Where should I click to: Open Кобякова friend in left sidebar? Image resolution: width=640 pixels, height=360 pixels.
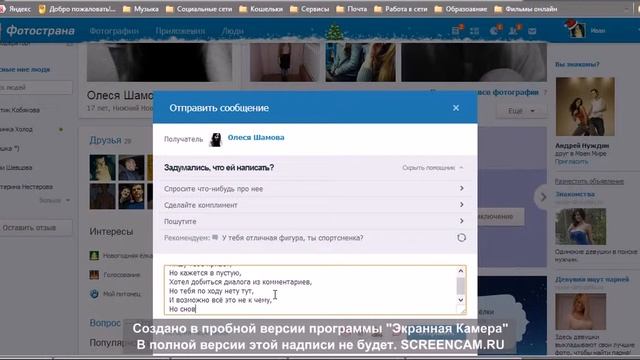tap(20, 110)
